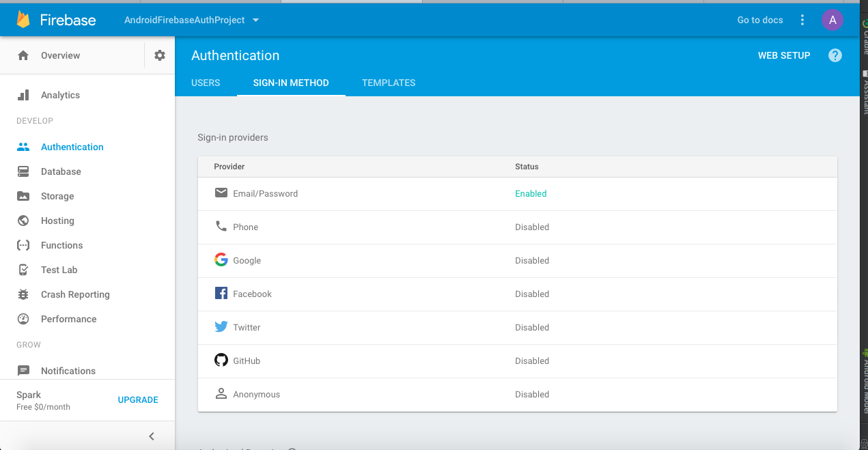Click the Email/Password envelope icon

point(221,193)
